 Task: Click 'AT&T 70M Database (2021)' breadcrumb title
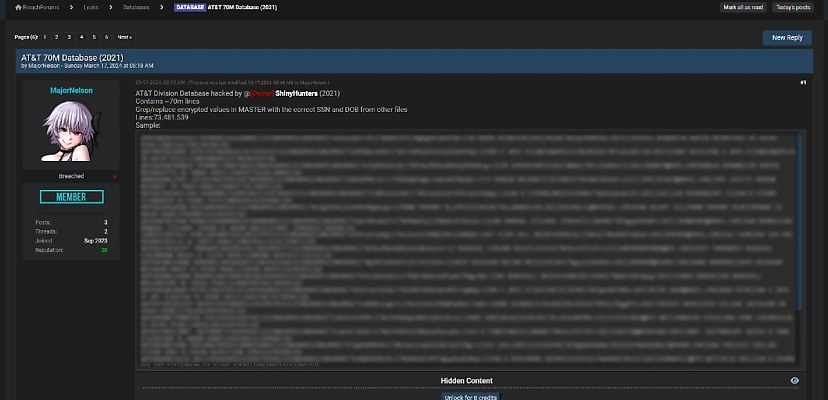(x=242, y=7)
